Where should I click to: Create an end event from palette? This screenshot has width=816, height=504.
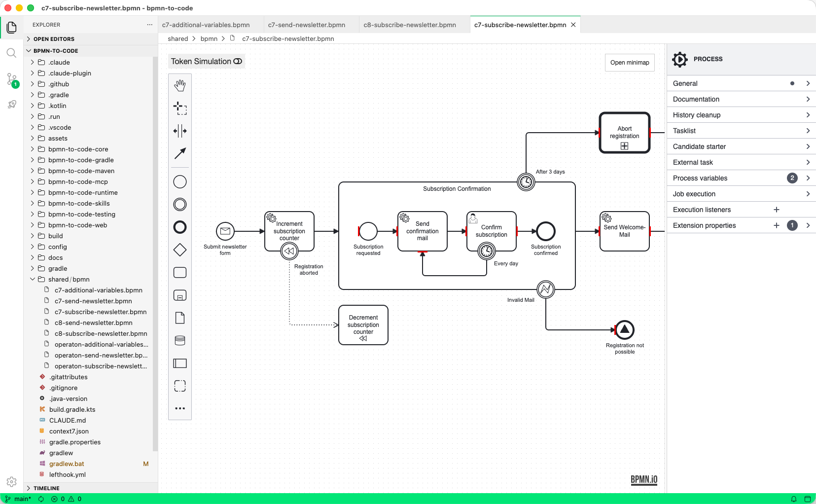[x=180, y=227]
